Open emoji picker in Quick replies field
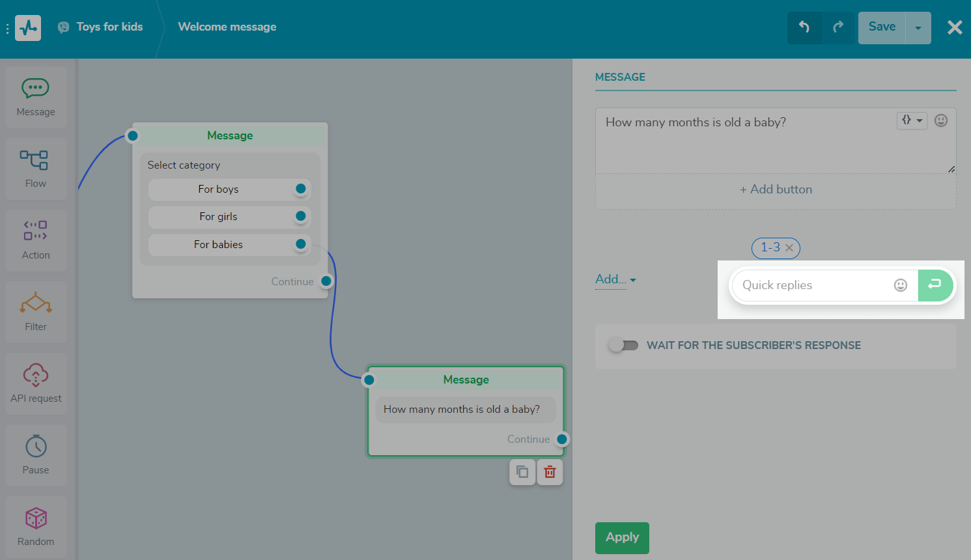The image size is (971, 560). 901,285
